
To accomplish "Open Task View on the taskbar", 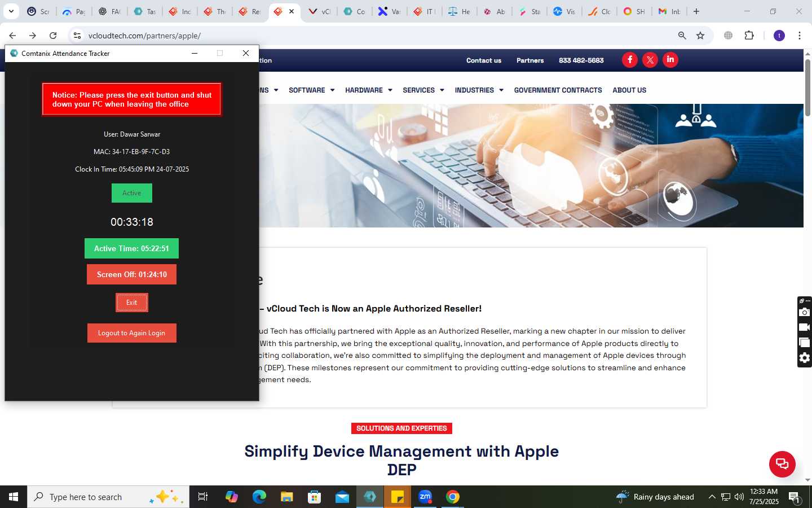I will point(203,497).
